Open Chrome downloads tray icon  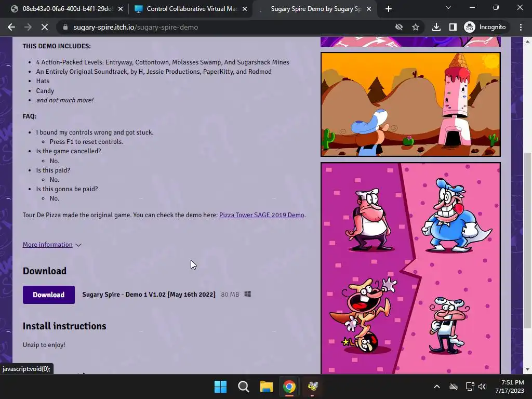tap(436, 27)
